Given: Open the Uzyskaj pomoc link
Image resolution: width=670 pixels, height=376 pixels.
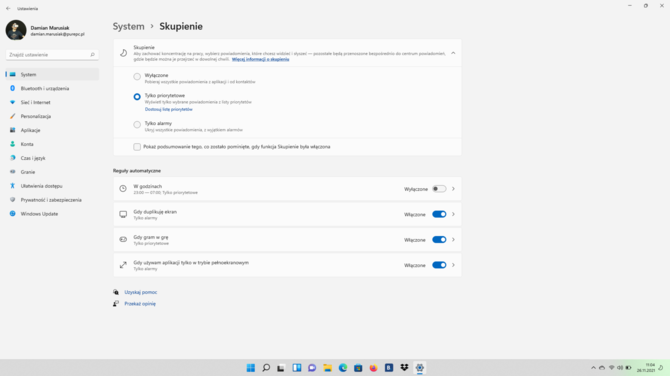Looking at the screenshot, I should 141,292.
